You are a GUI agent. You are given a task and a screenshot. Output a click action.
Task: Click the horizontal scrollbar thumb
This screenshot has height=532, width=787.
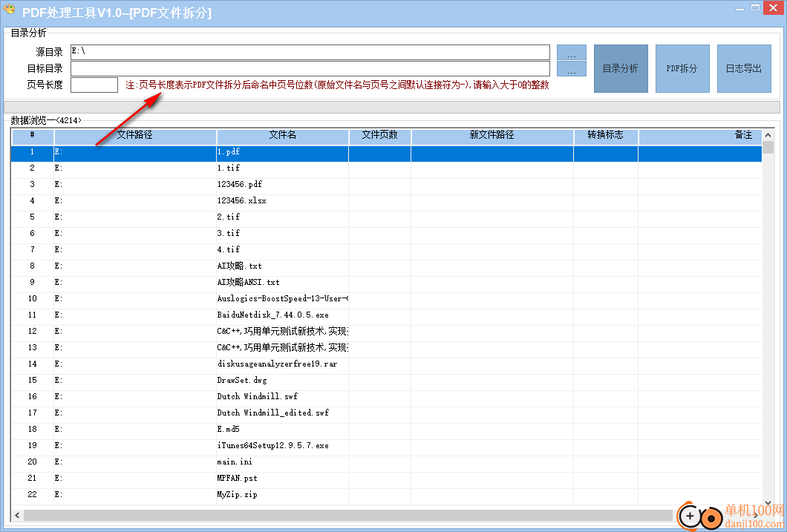[x=347, y=515]
